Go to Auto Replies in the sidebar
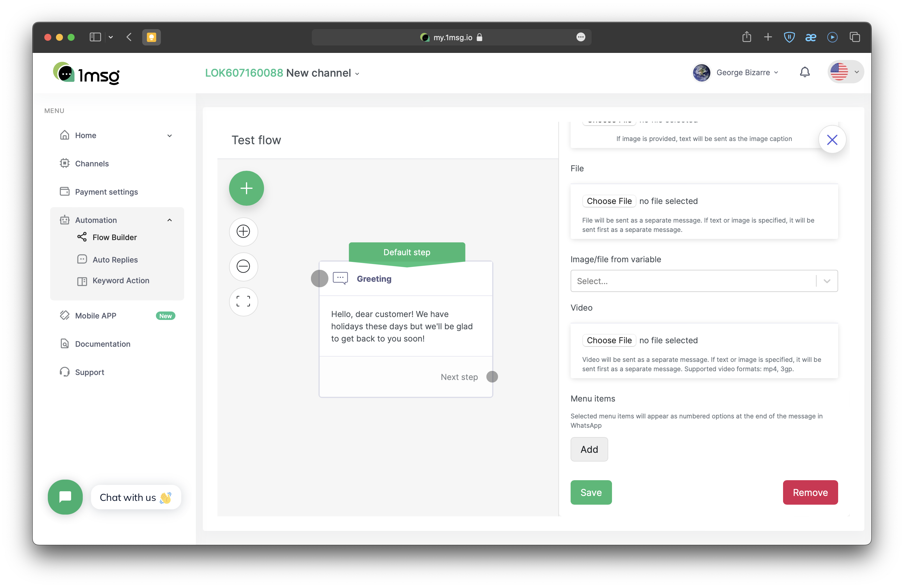The height and width of the screenshot is (588, 904). pyautogui.click(x=115, y=260)
